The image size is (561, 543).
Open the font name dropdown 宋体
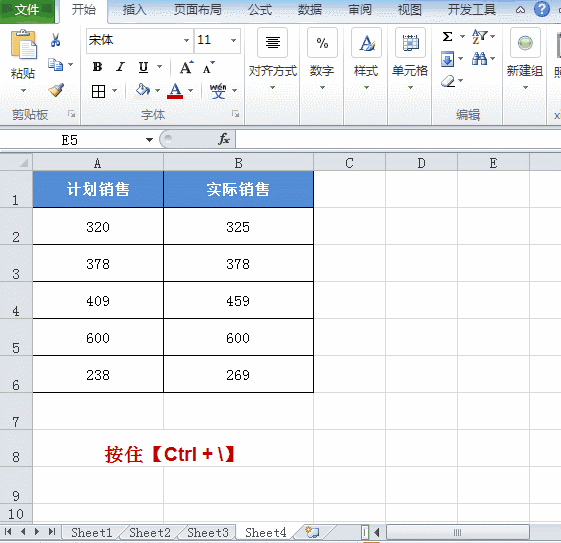pyautogui.click(x=186, y=40)
